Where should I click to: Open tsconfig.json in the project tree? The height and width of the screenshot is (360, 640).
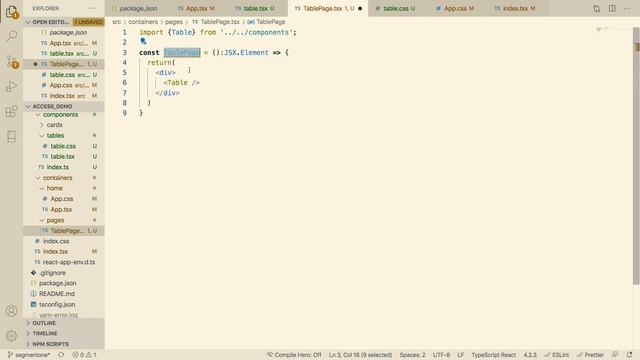pos(64,304)
